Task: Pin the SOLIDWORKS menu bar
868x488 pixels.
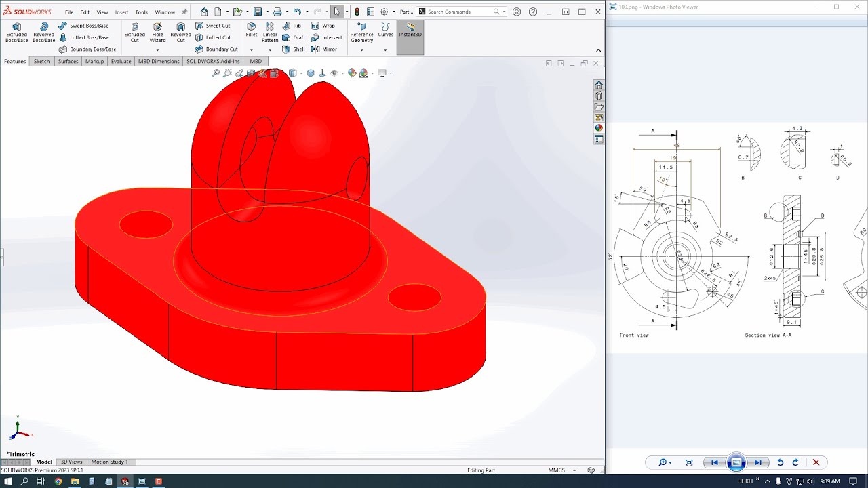Action: coord(184,12)
